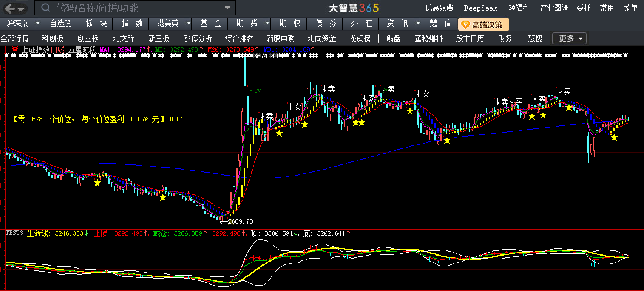The width and height of the screenshot is (644, 291).
Task: Click 优惠续费 in the top bar
Action: tap(439, 8)
